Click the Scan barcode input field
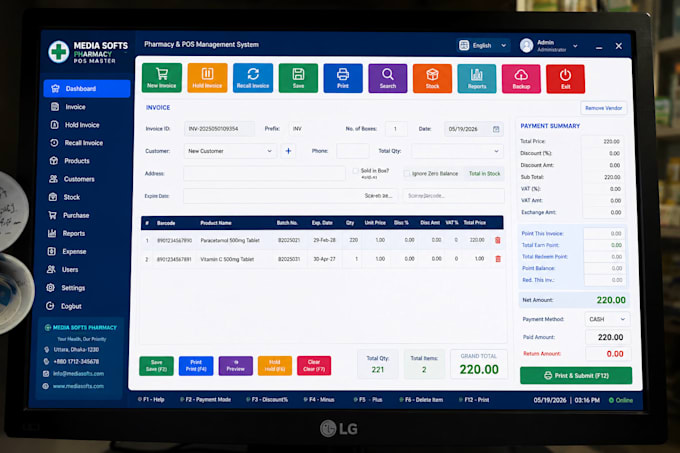 coord(454,196)
